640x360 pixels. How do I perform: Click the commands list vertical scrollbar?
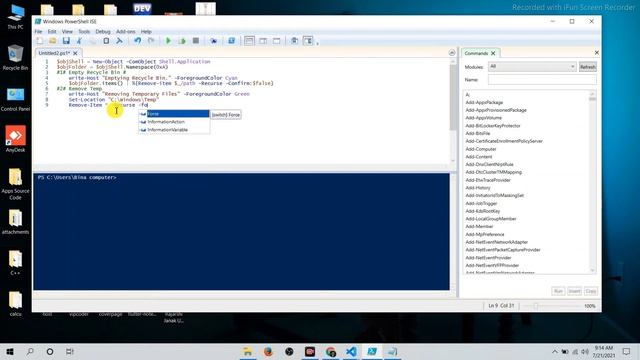(592, 182)
